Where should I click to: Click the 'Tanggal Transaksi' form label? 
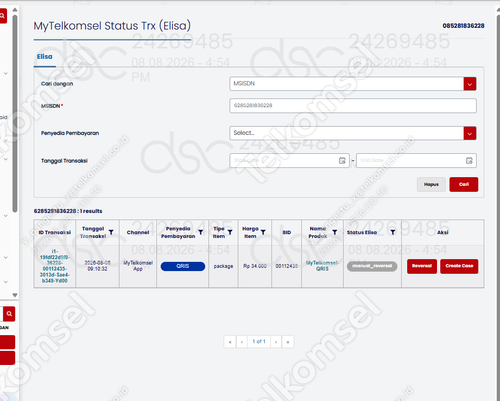[64, 161]
